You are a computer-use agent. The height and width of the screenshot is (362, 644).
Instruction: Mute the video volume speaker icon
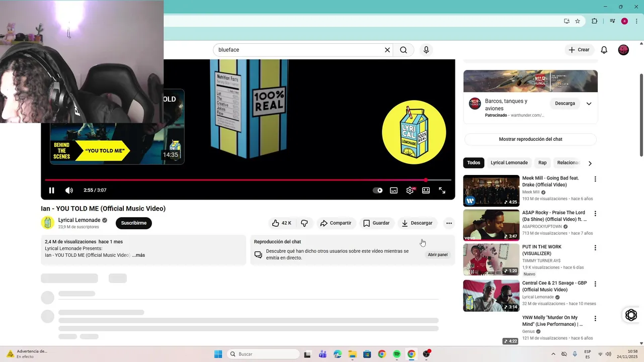[x=69, y=190]
